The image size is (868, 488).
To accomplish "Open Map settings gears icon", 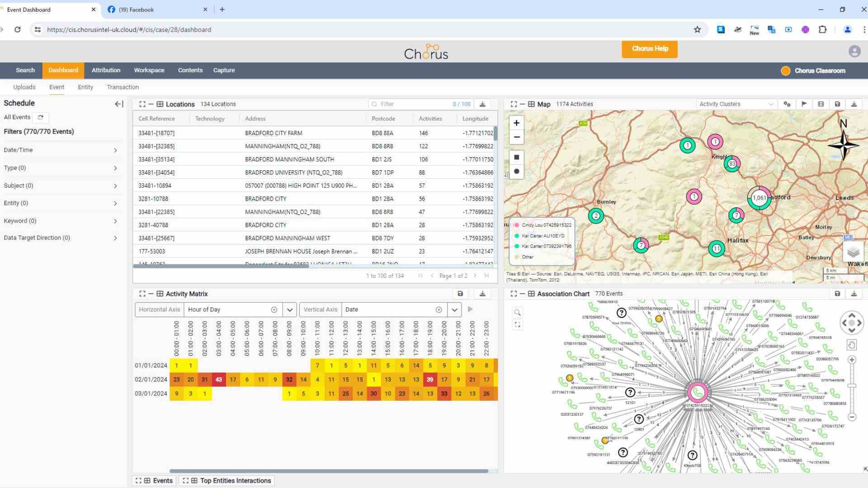I will 787,104.
